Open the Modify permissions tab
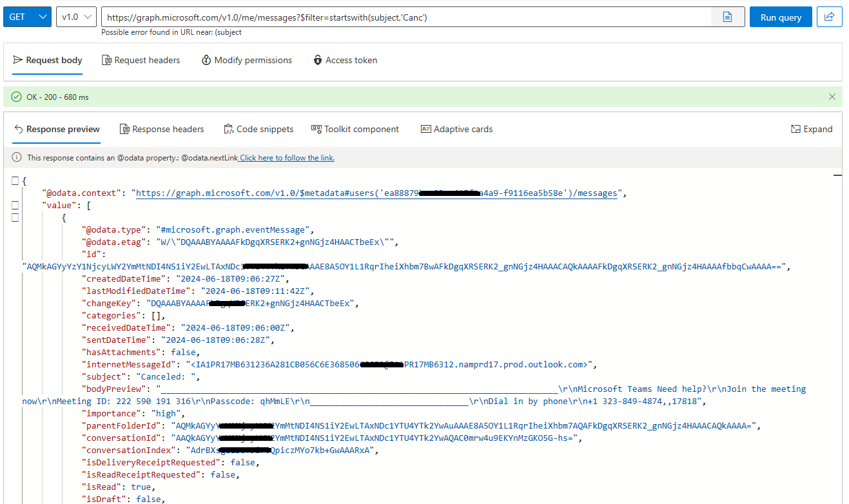 (x=247, y=60)
